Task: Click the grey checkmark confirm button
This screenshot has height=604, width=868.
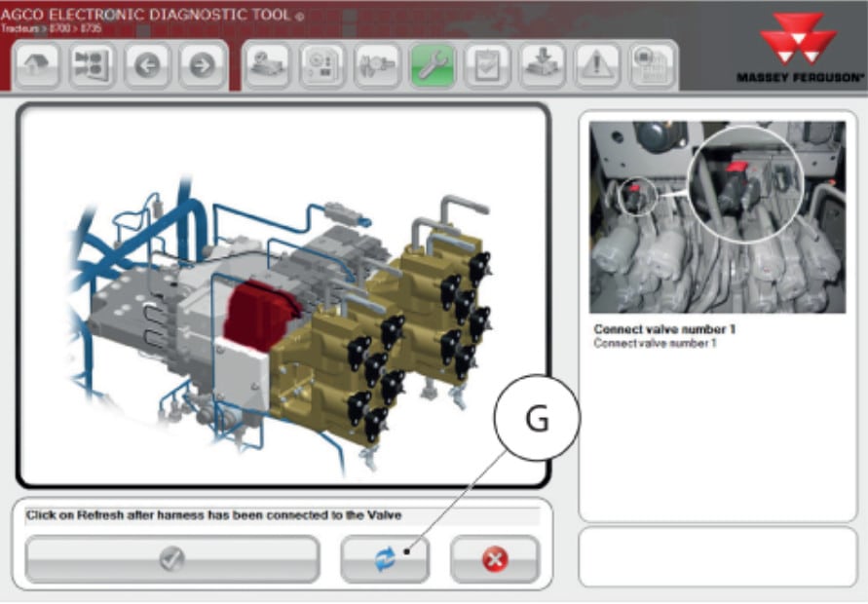Action: click(x=172, y=559)
